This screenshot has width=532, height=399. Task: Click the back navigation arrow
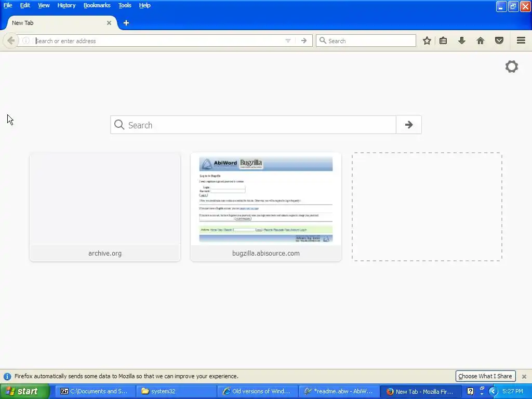11,41
